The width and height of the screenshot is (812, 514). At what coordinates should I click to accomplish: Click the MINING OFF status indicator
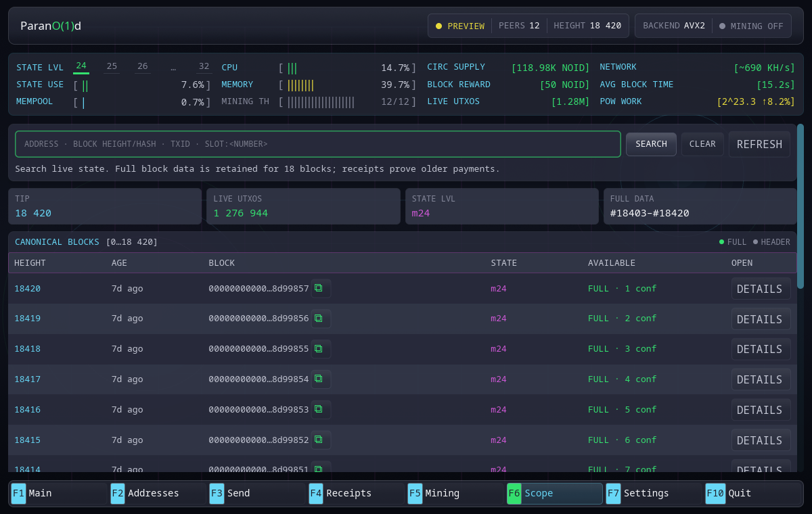751,26
